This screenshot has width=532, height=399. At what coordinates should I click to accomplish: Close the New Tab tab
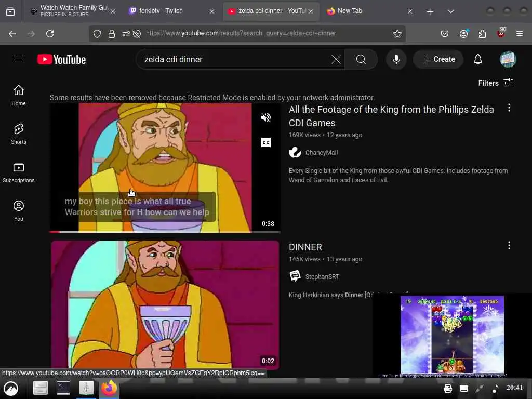(410, 11)
